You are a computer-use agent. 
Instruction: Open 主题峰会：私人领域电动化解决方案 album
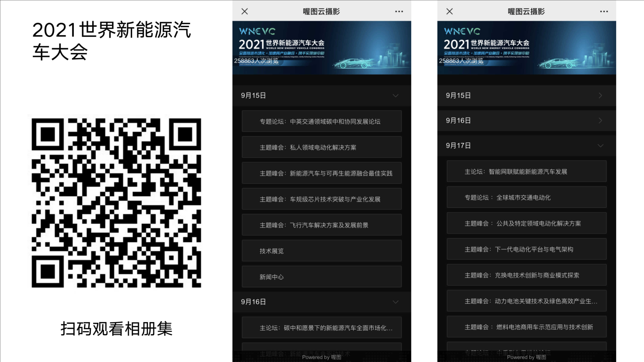322,147
